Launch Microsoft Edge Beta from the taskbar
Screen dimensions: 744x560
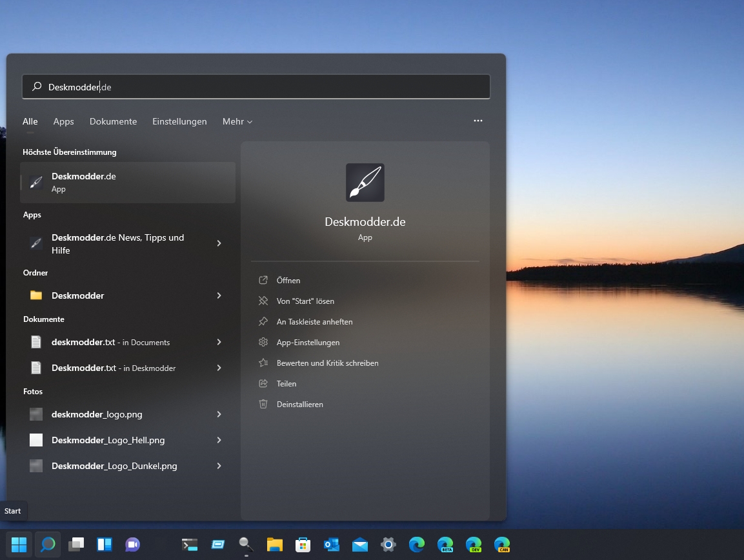coord(445,545)
